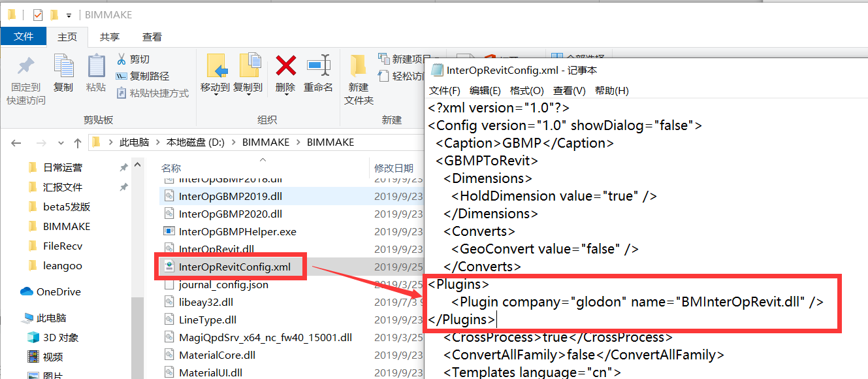This screenshot has width=868, height=379.
Task: Open the 复制到 (Copy to) menu
Action: pos(248,74)
